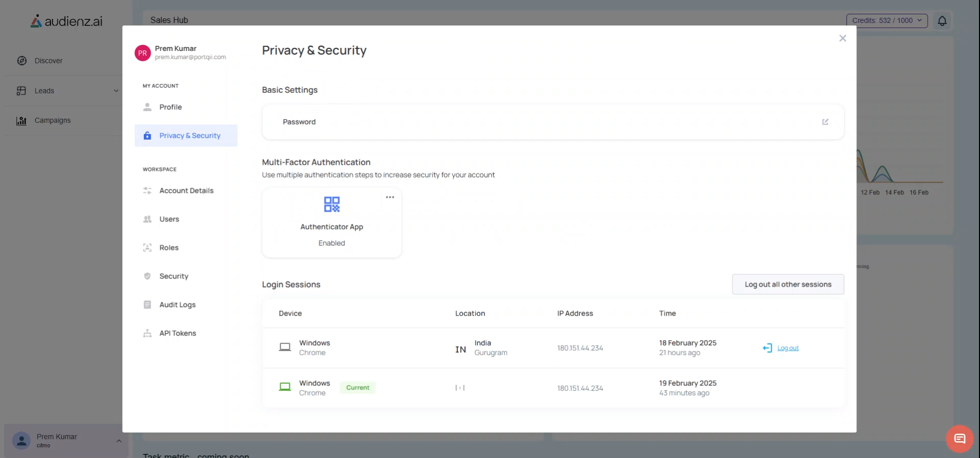The height and width of the screenshot is (458, 980).
Task: Click the log out arrow icon
Action: click(767, 348)
